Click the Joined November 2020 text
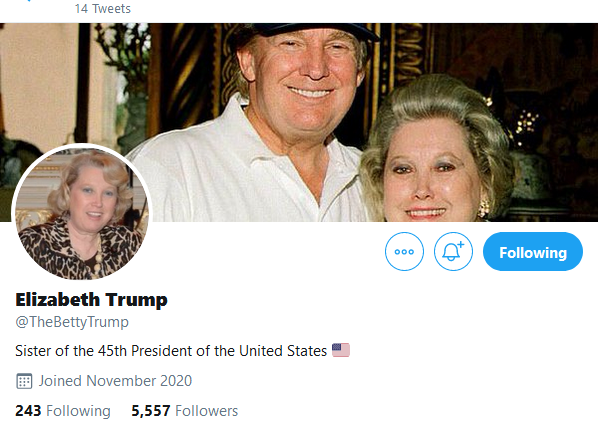598x427 pixels. [115, 381]
